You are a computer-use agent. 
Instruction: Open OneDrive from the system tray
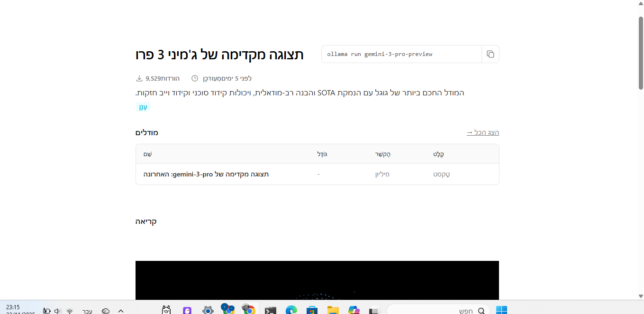(x=105, y=311)
